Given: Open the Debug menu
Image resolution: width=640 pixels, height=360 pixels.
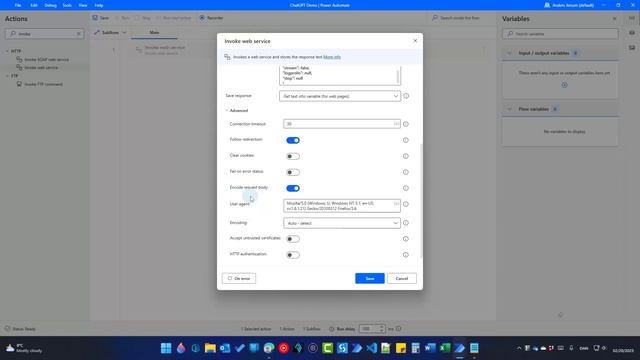Looking at the screenshot, I should tap(50, 5).
